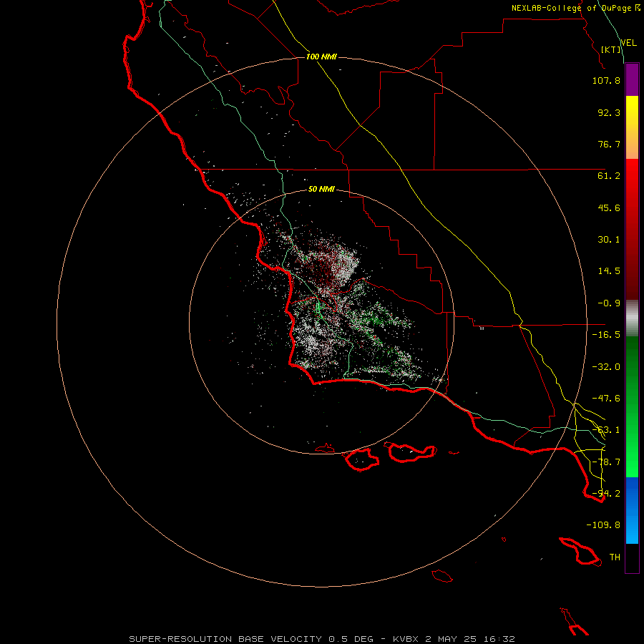644x644 pixels.
Task: Select the 61.2 legend value
Action: click(x=609, y=176)
